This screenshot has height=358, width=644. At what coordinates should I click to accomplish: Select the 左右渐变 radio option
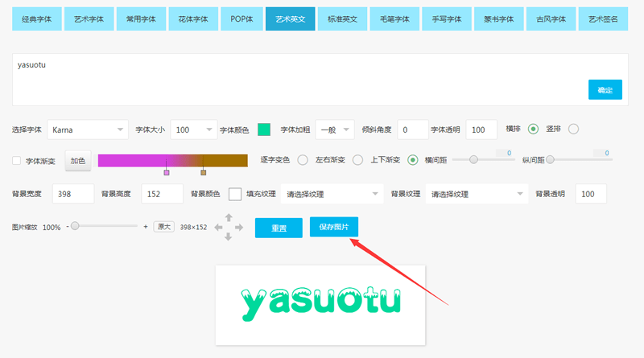(x=357, y=160)
